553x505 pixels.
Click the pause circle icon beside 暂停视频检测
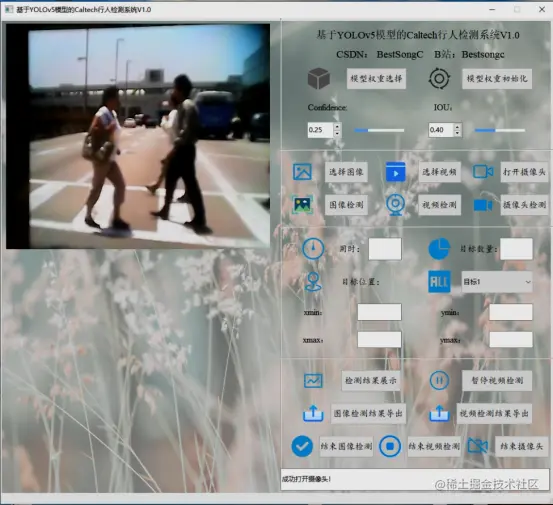tap(439, 381)
